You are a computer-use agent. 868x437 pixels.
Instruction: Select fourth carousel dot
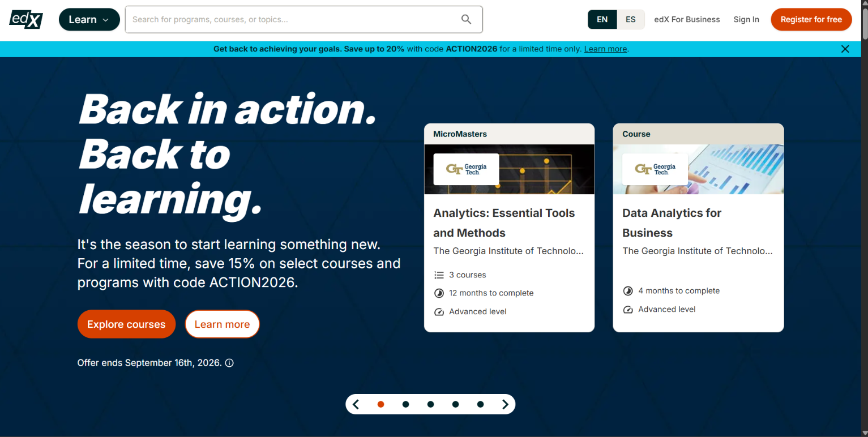click(455, 404)
